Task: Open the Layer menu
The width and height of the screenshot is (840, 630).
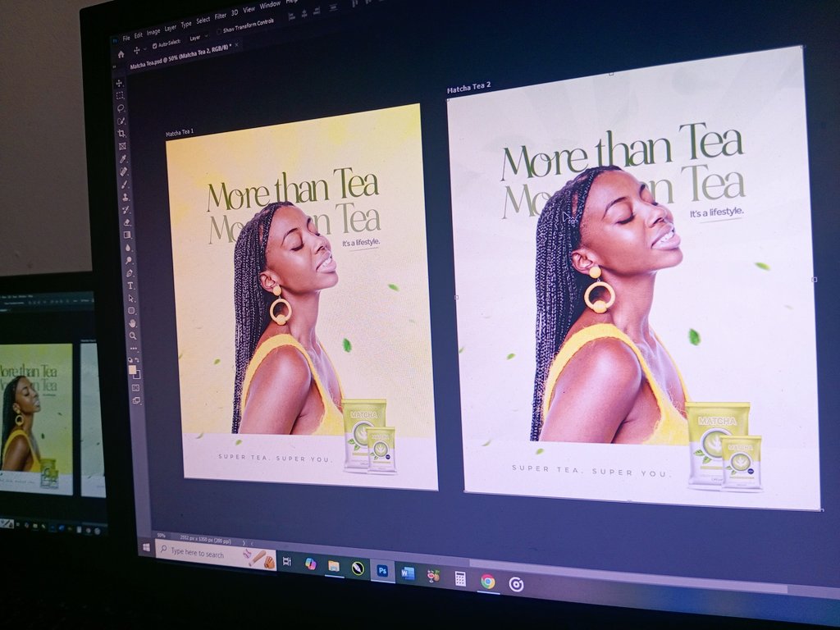Action: (171, 28)
